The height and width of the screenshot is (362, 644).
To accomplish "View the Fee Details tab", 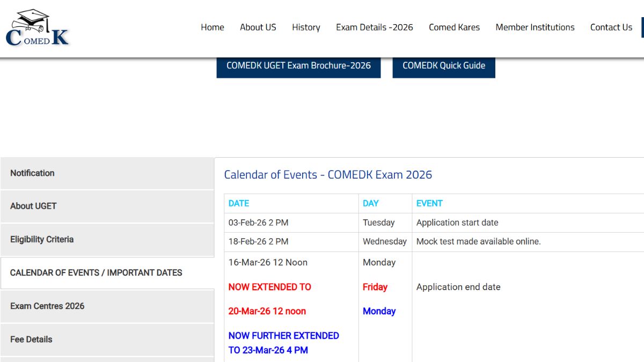I will (107, 339).
